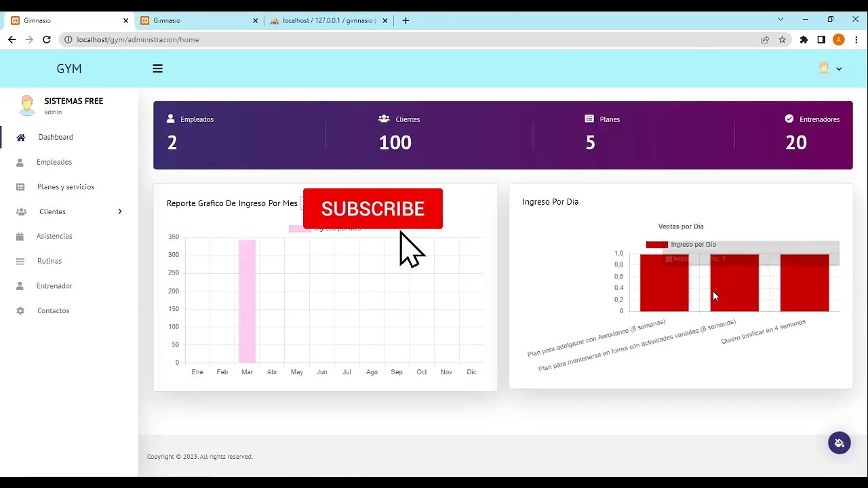Click the floating theme customizer button

(840, 443)
